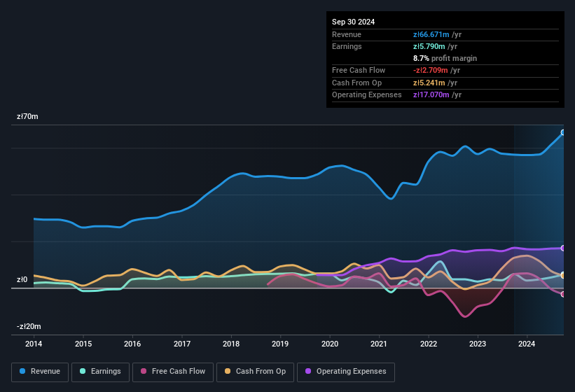
Task: Click the zł0 y-axis label
Action: click(x=22, y=279)
